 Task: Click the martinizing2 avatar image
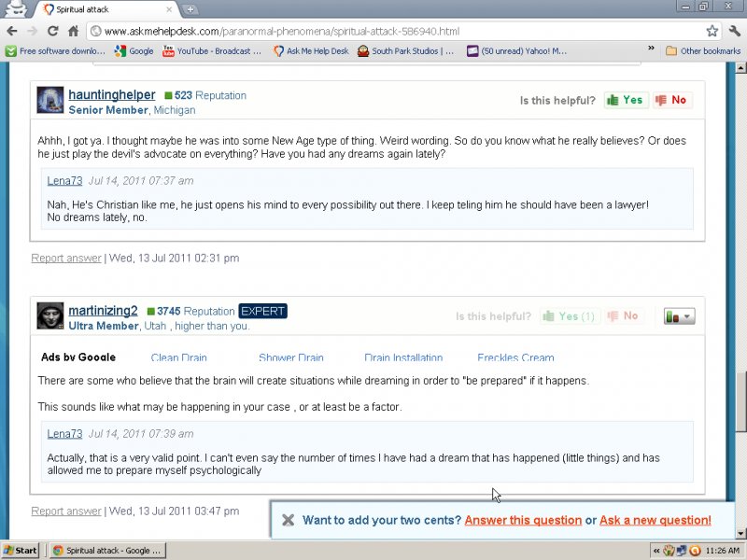[x=50, y=316]
